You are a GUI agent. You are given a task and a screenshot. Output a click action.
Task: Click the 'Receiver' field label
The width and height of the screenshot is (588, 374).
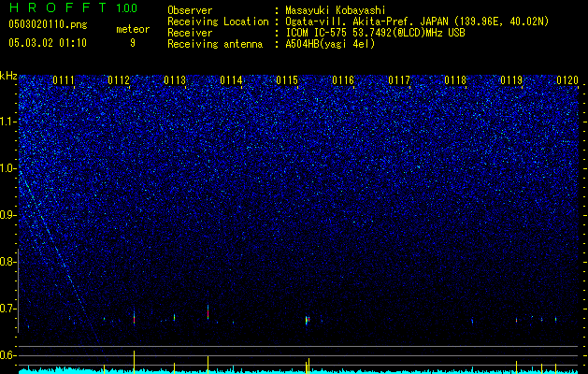coord(190,33)
